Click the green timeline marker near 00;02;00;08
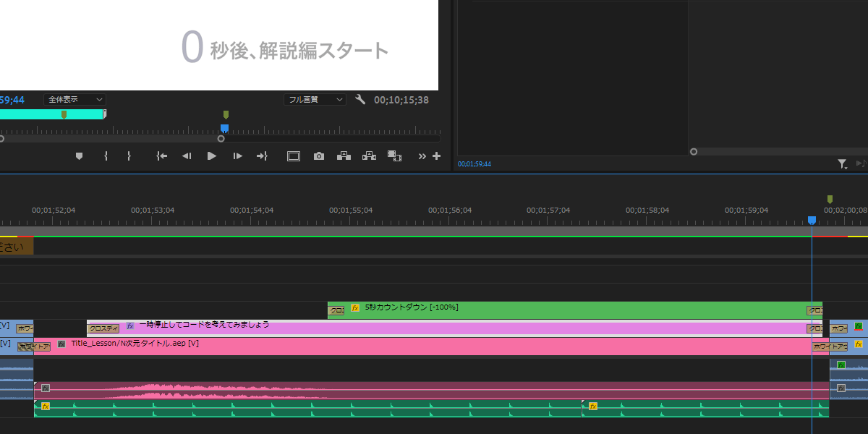Screen dimensions: 868x434 [830, 199]
